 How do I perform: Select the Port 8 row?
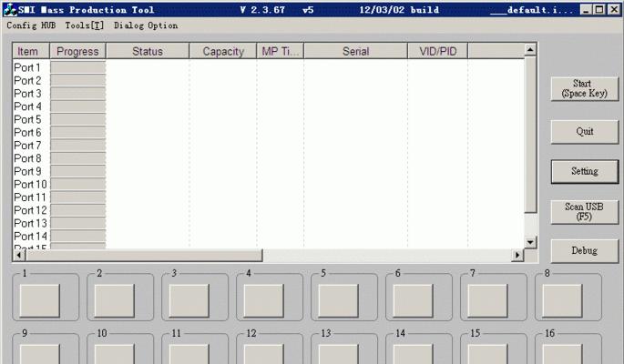269,158
